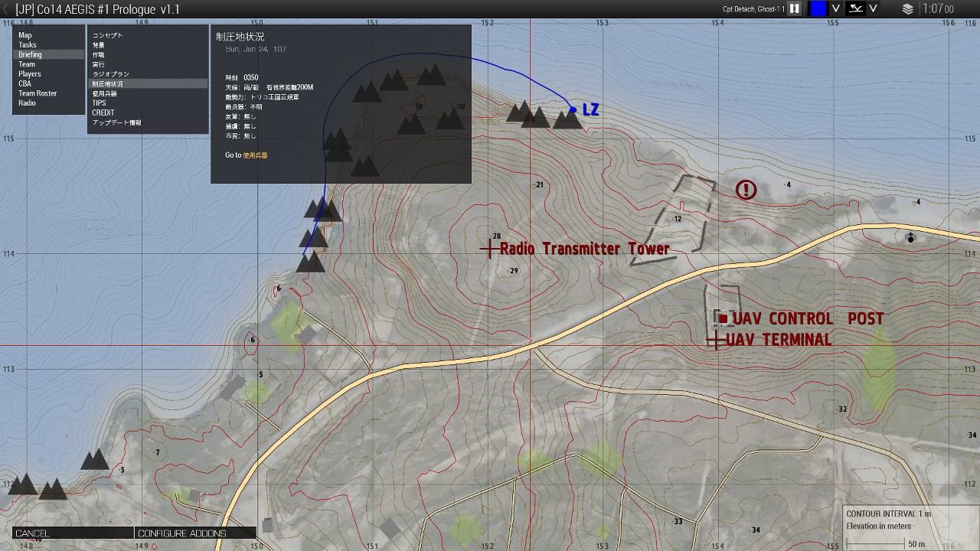The width and height of the screenshot is (980, 551).
Task: Click the Sun, Jun 24, 1:07 date text
Action: pyautogui.click(x=256, y=49)
